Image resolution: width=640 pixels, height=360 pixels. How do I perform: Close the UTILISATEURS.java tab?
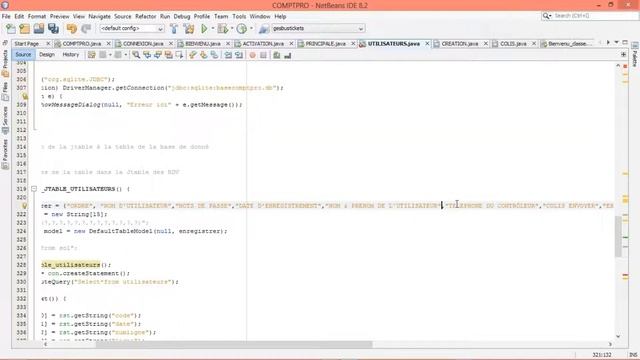(427, 43)
